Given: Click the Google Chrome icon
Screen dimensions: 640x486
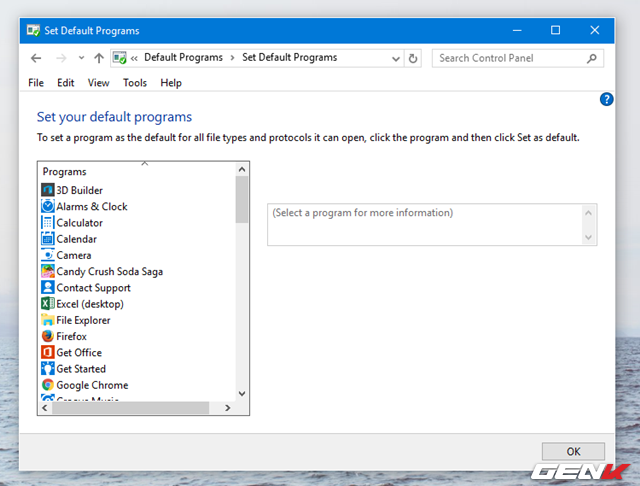Looking at the screenshot, I should point(47,385).
